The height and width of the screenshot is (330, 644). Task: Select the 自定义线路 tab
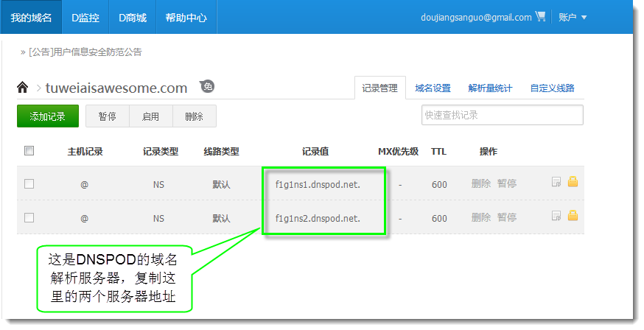coord(552,88)
